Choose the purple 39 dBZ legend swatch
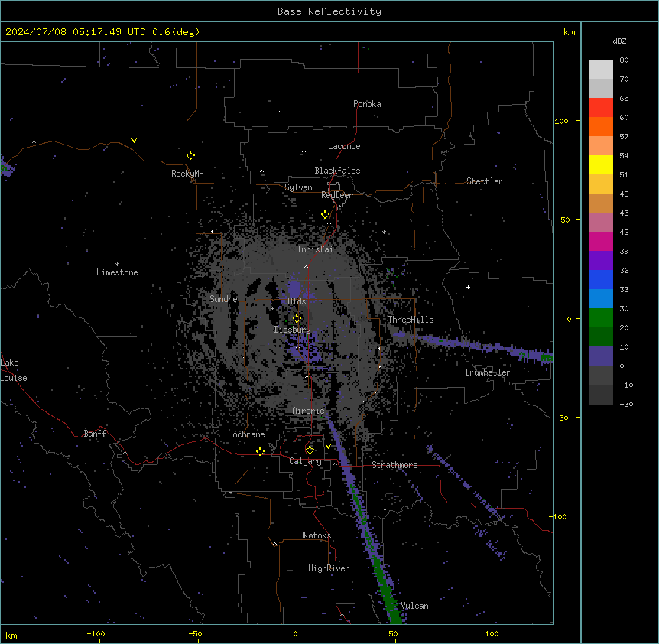659x644 pixels. (x=601, y=260)
